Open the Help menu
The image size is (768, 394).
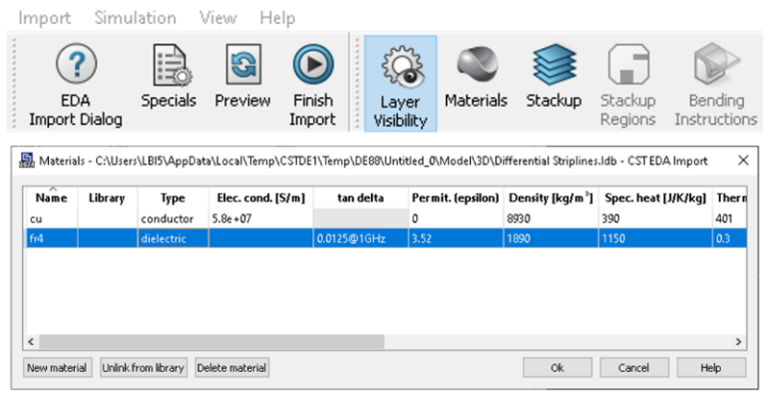(x=277, y=18)
